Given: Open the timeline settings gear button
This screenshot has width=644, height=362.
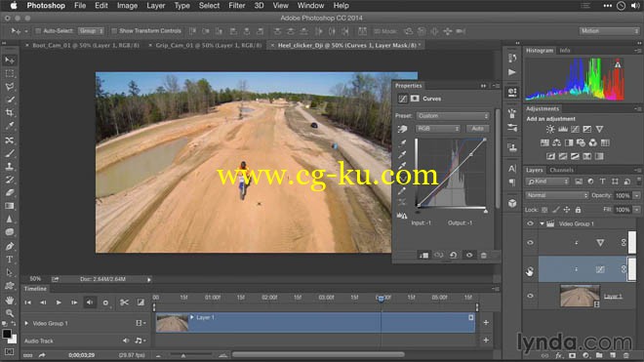Looking at the screenshot, I should coord(105,302).
